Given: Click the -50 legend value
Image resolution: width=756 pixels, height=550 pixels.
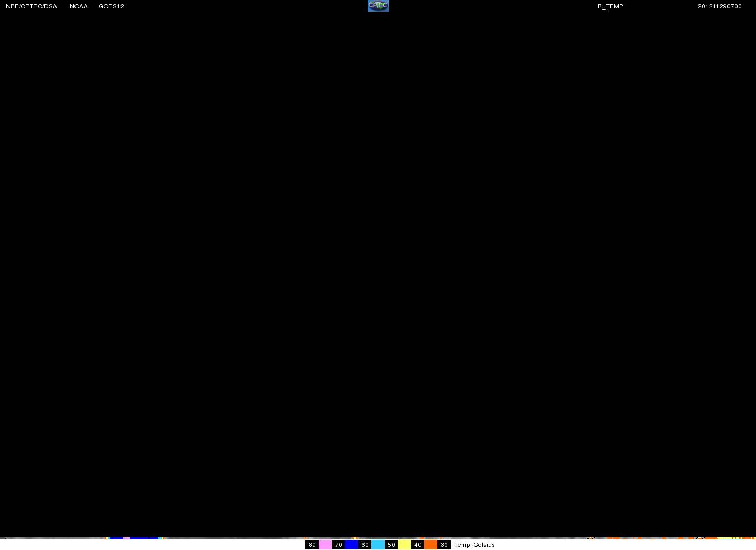Looking at the screenshot, I should 390,545.
